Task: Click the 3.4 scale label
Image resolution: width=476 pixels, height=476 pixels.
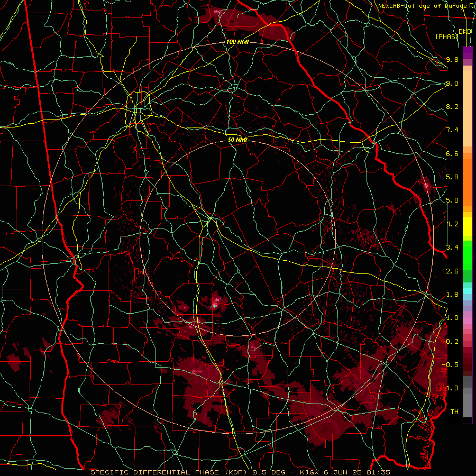Action: click(452, 248)
